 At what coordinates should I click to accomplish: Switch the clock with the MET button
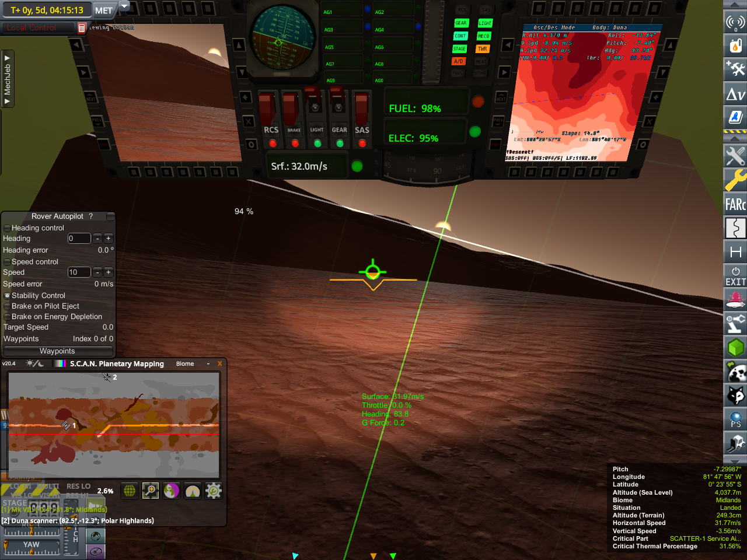(104, 10)
